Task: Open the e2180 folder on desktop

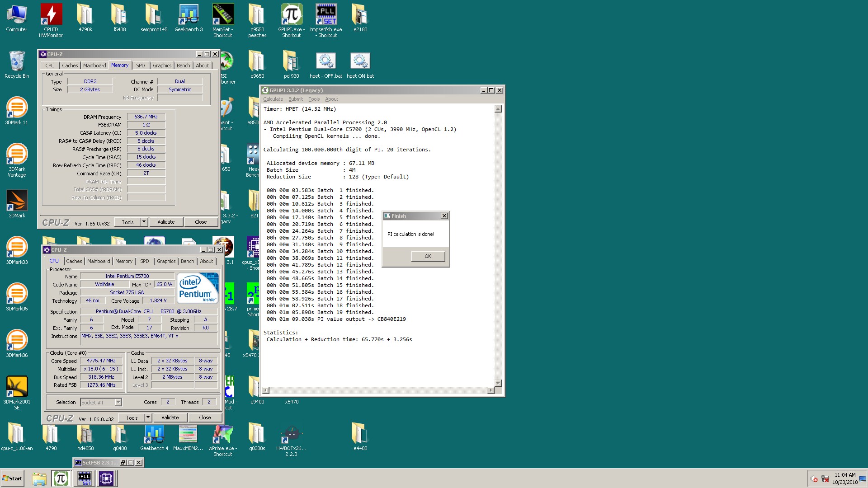Action: point(360,18)
